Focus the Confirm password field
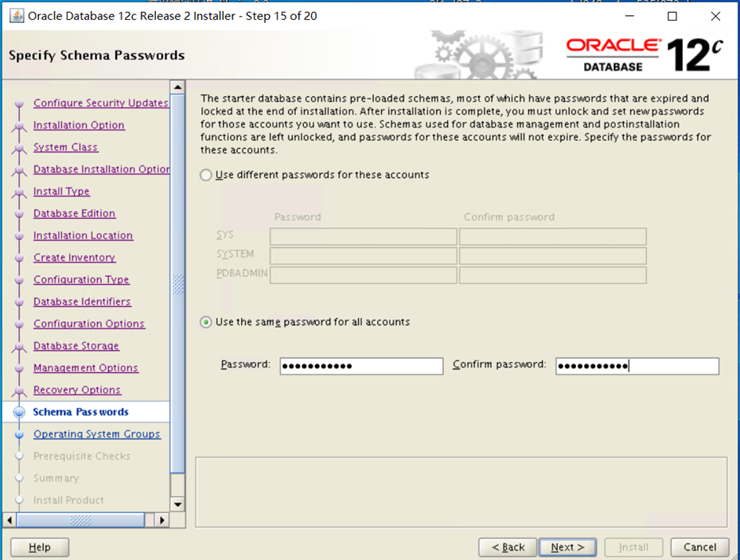This screenshot has height=560, width=740. click(x=637, y=366)
